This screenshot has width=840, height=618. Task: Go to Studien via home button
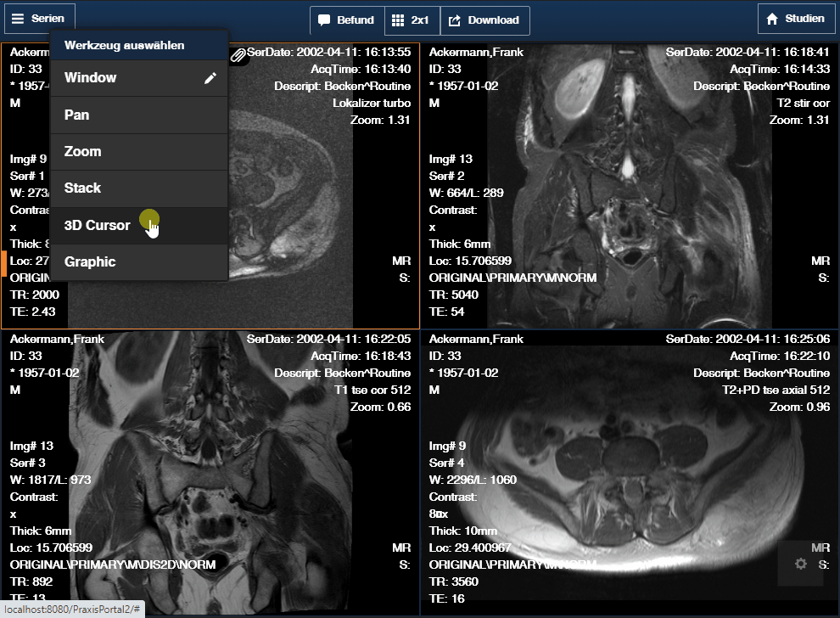pos(795,19)
